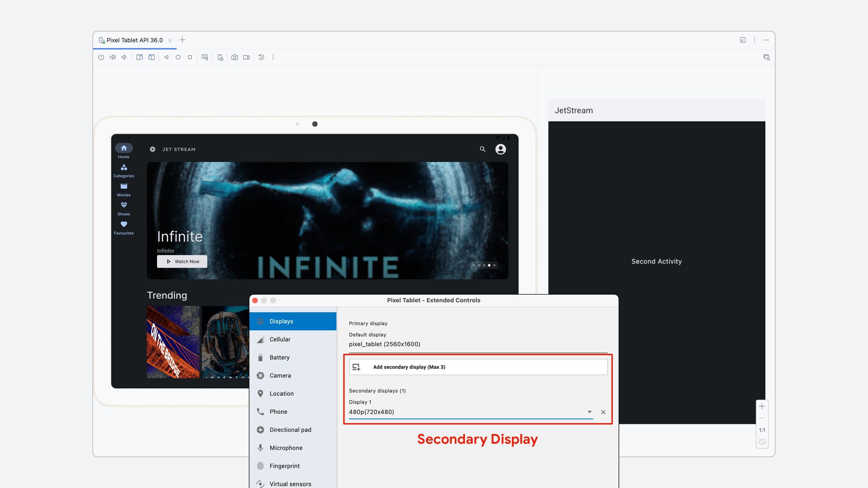Select Microphone in Extended Controls sidebar
Screen dimensions: 868x488
[293, 448]
